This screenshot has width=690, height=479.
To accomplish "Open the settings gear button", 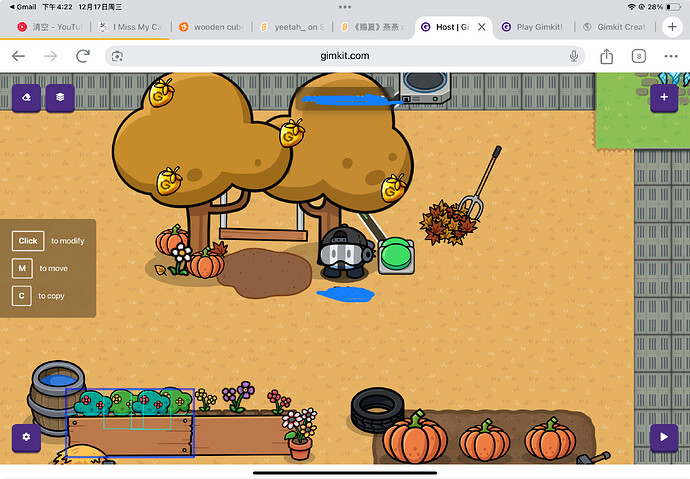I will coord(26,437).
